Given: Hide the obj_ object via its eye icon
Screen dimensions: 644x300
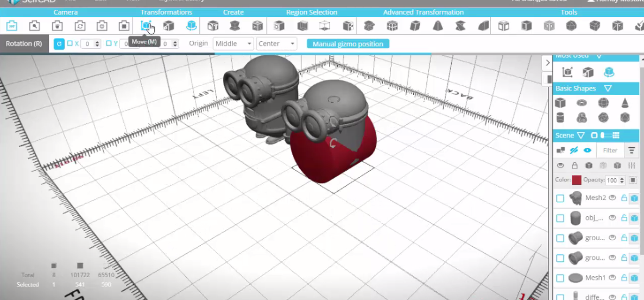Looking at the screenshot, I should tap(613, 217).
